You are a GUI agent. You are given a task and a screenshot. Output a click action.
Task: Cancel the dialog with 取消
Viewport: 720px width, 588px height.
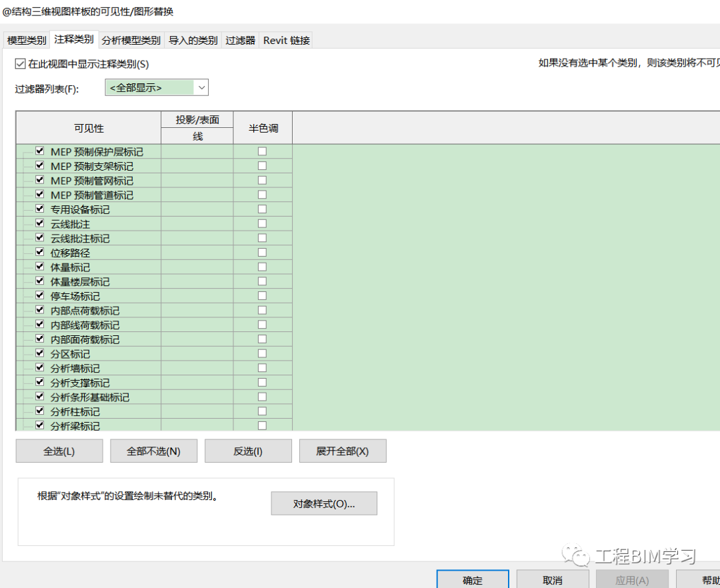553,580
